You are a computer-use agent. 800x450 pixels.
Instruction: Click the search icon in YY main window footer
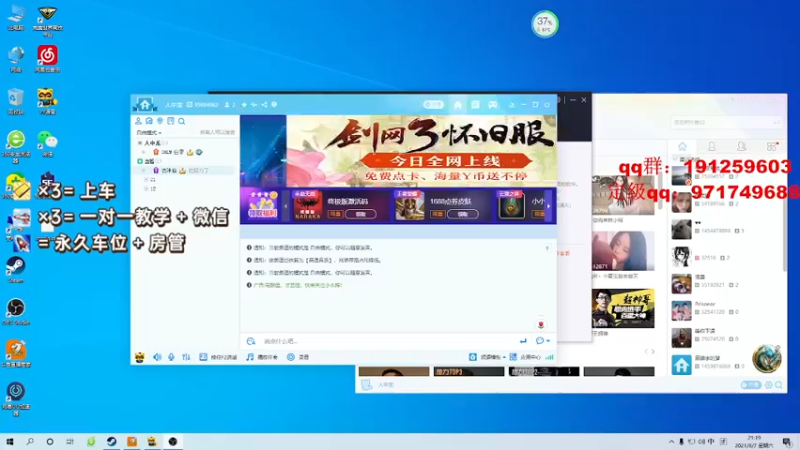(779, 385)
